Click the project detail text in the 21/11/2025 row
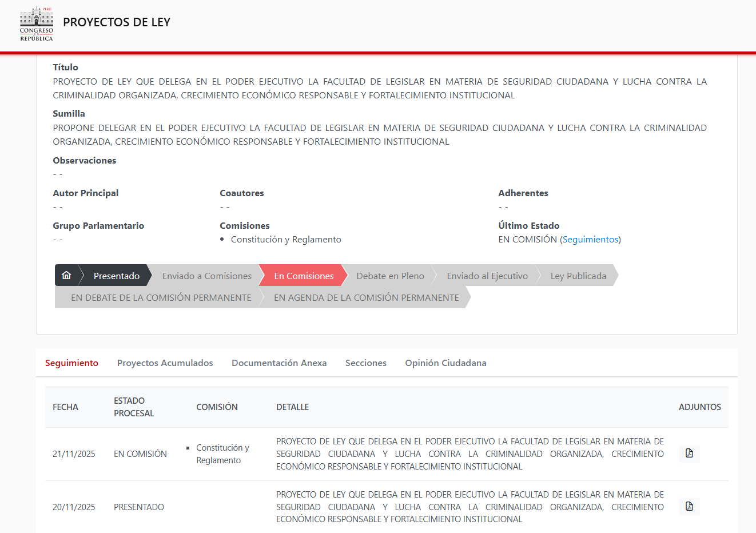Viewport: 756px width, 533px height. click(x=469, y=454)
